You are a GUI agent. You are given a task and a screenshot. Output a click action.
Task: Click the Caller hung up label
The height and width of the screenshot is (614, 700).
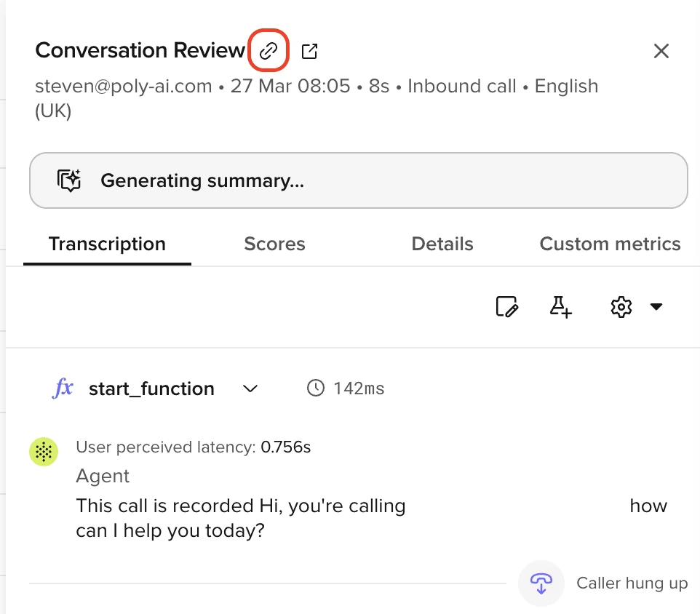point(632,583)
